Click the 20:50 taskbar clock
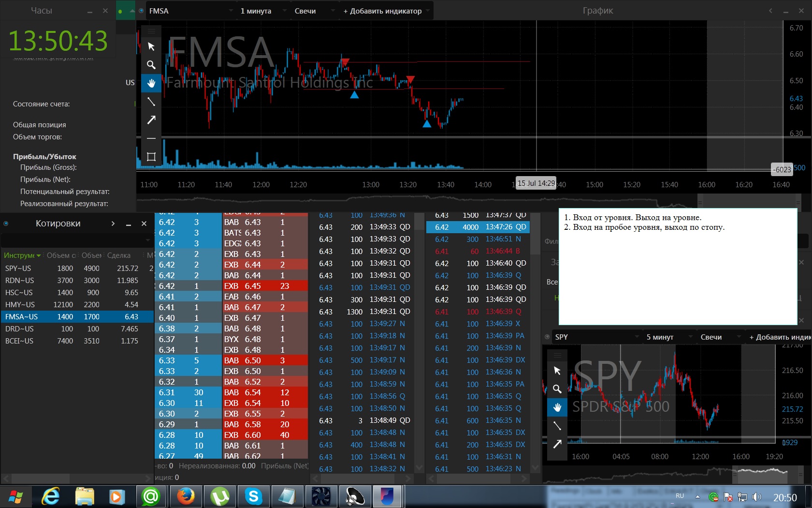The height and width of the screenshot is (508, 812). click(785, 497)
